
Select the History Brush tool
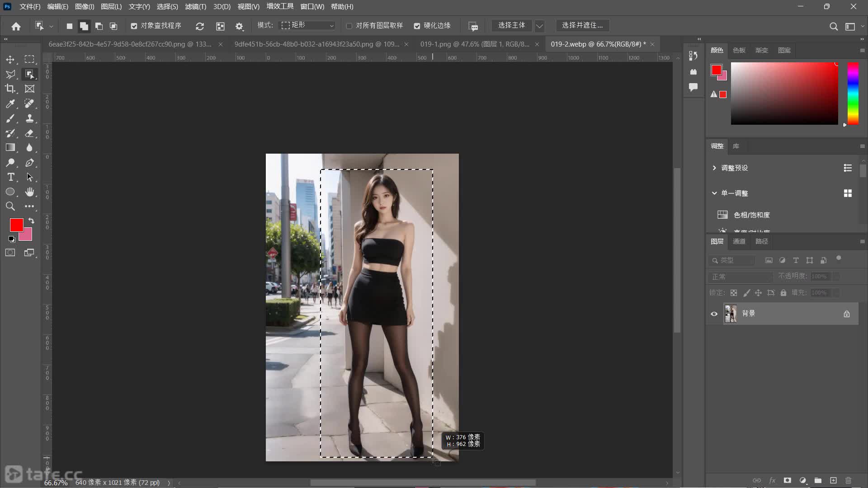coord(10,133)
